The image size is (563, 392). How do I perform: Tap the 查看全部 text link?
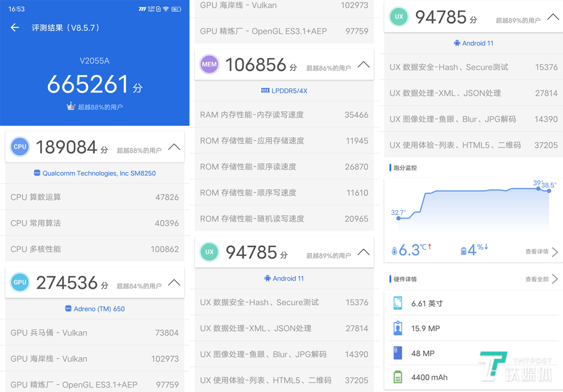pyautogui.click(x=537, y=279)
